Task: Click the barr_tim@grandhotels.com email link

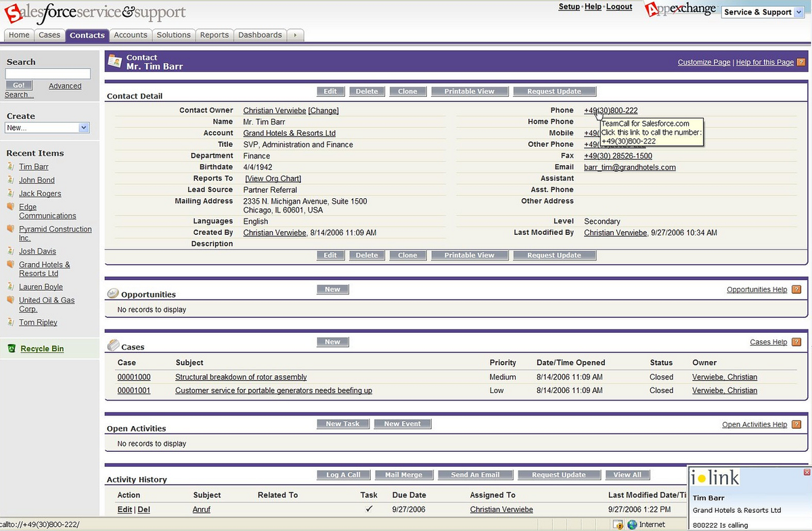Action: 629,167
